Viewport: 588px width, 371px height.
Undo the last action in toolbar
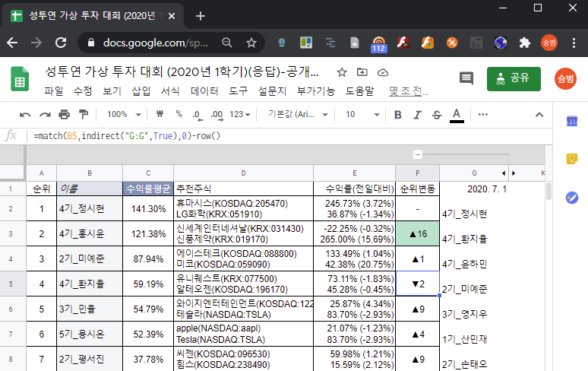[25, 115]
